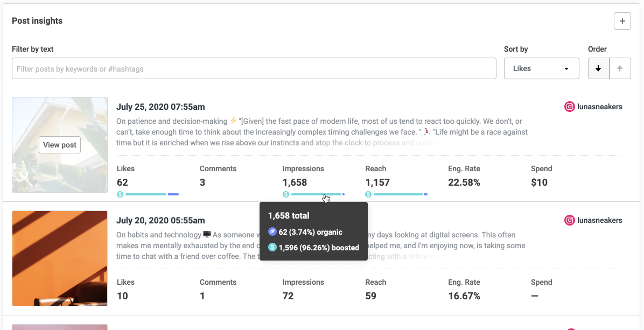
Task: Click the Instagram icon beside lunasneakers on July 20 post
Action: point(569,220)
